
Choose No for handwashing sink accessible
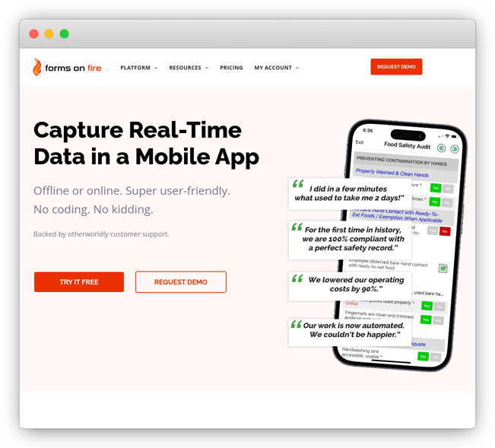(436, 357)
